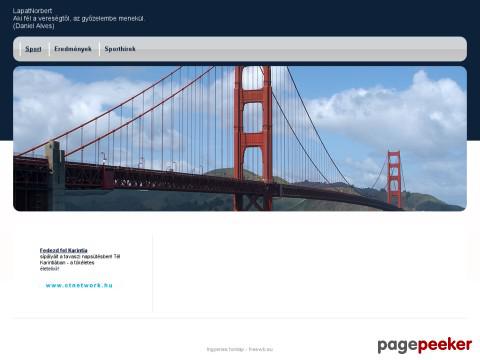Open the freewb.eu footer link
The height and width of the screenshot is (360, 480).
[261, 349]
